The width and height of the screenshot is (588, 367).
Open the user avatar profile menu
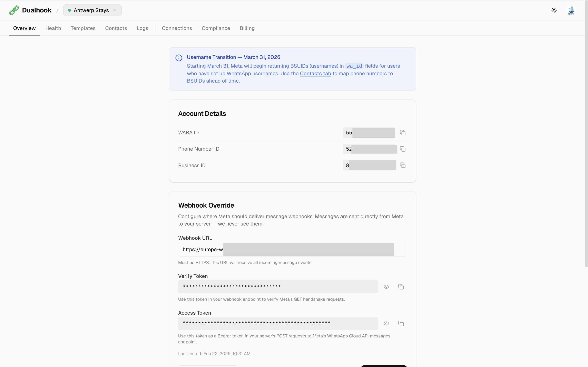571,10
